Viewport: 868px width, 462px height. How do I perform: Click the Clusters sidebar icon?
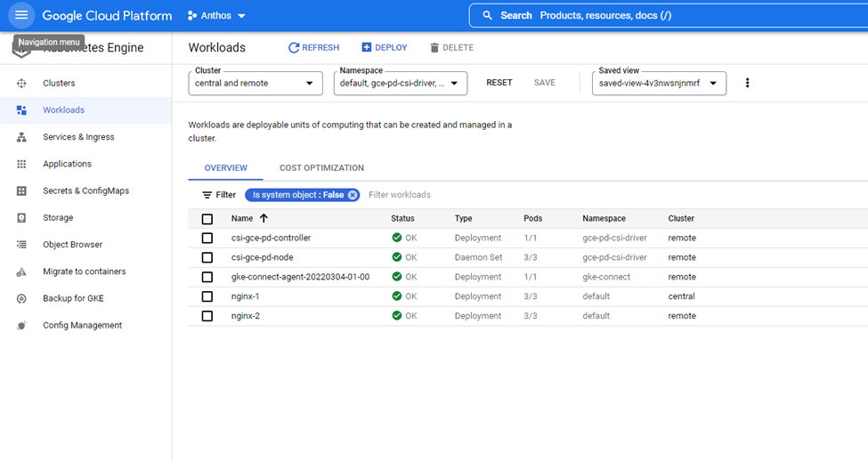pyautogui.click(x=21, y=84)
